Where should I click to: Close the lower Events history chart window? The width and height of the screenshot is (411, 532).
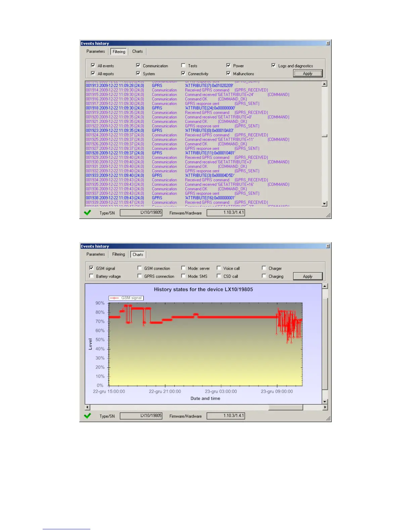tap(328, 246)
